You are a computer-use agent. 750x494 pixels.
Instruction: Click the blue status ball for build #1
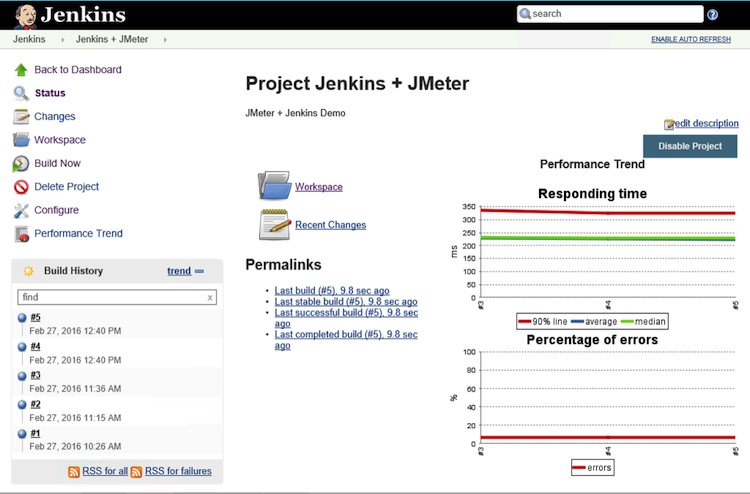(22, 434)
